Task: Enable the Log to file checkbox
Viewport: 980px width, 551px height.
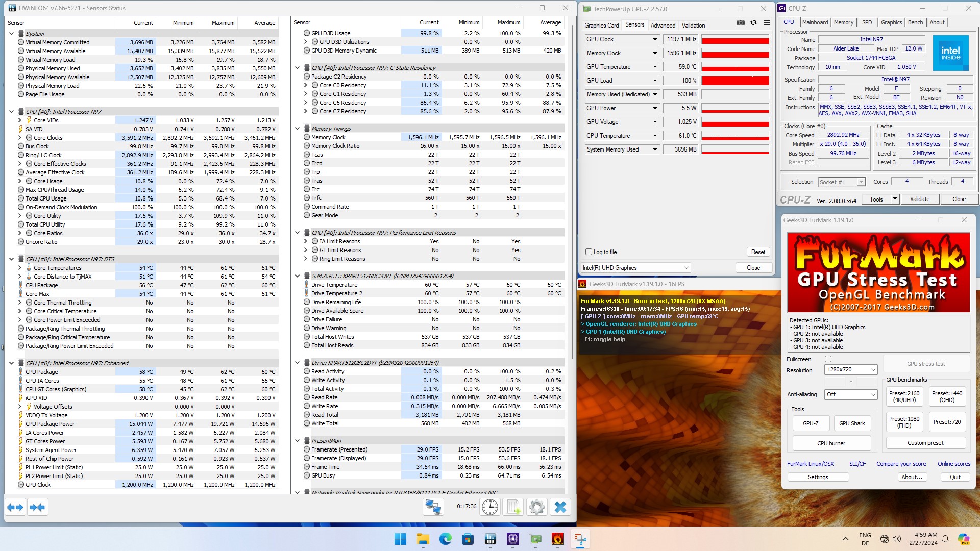Action: 589,252
